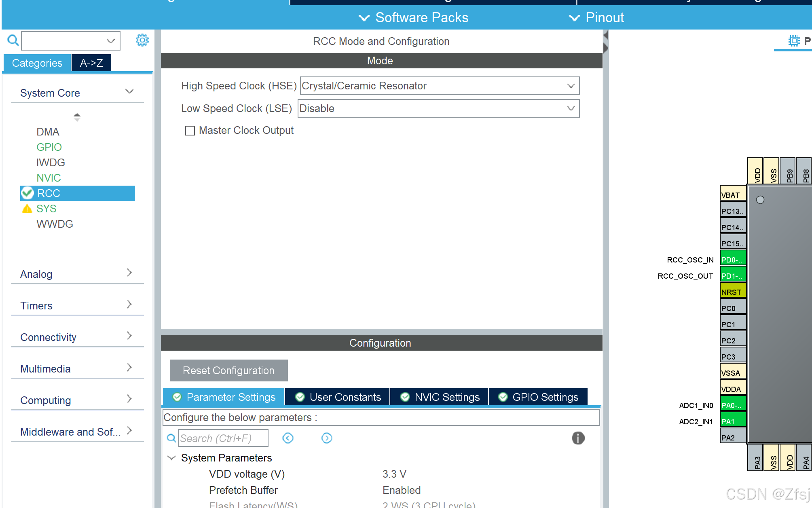
Task: Switch to the A->Z tab
Action: coord(91,63)
